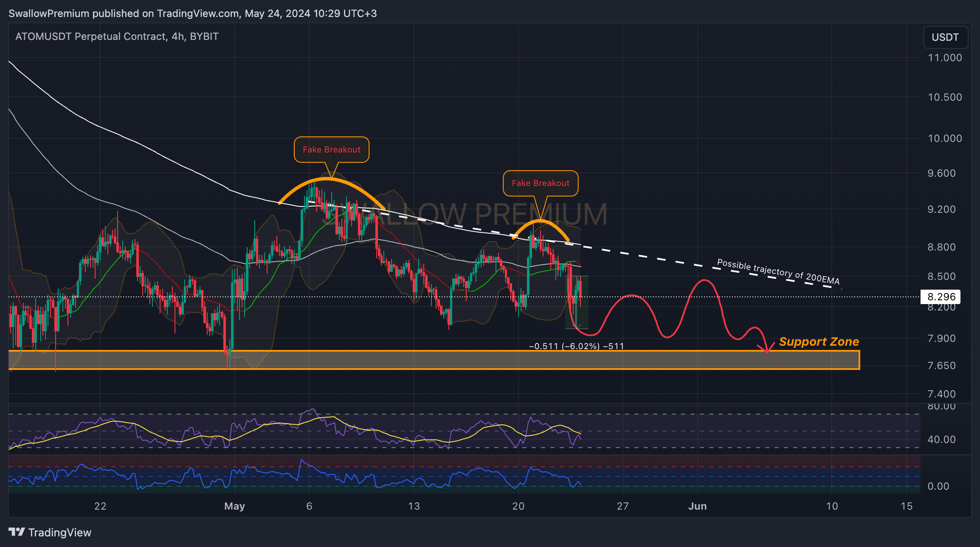Click the orange support zone rectangle
The image size is (980, 547).
coord(434,360)
